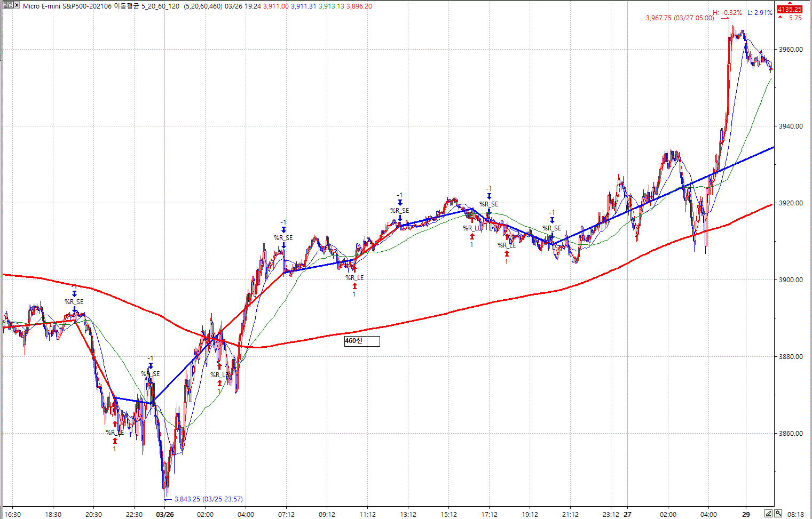Click the H: -0.32% high percentage label

tap(727, 13)
